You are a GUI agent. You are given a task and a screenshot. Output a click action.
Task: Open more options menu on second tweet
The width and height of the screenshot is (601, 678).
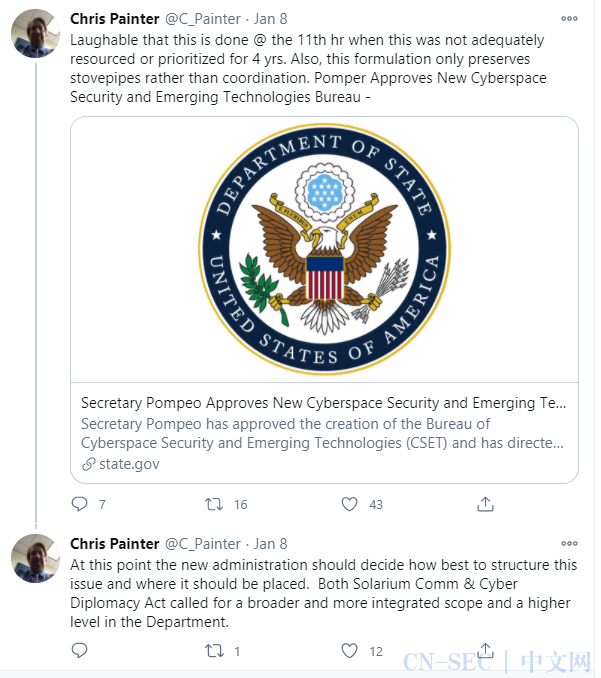point(569,544)
